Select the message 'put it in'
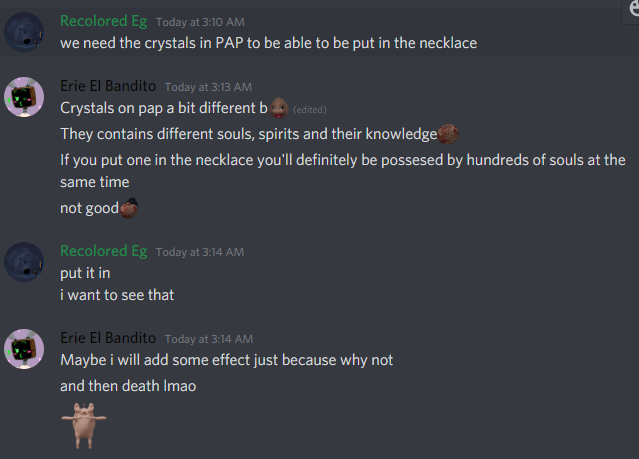Screen dimensions: 639x459 pyautogui.click(x=85, y=273)
